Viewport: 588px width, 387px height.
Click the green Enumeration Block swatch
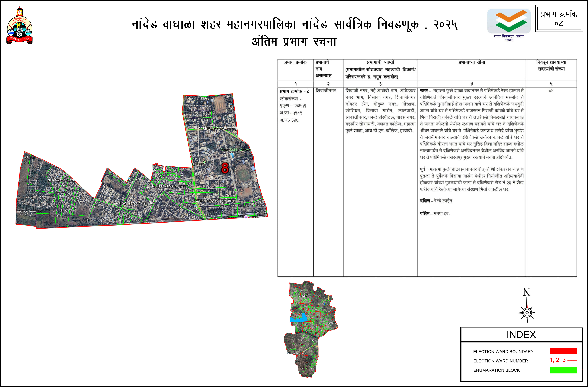pyautogui.click(x=563, y=370)
